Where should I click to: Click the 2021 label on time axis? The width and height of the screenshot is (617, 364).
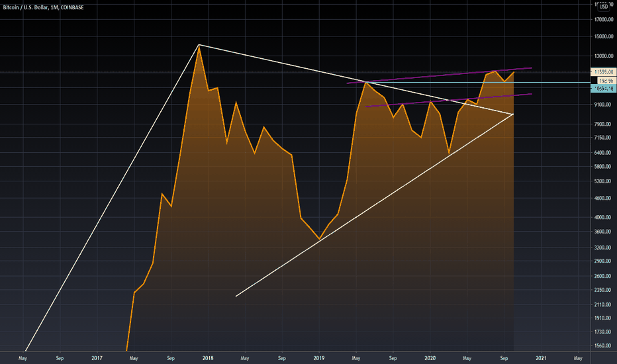[x=541, y=358]
